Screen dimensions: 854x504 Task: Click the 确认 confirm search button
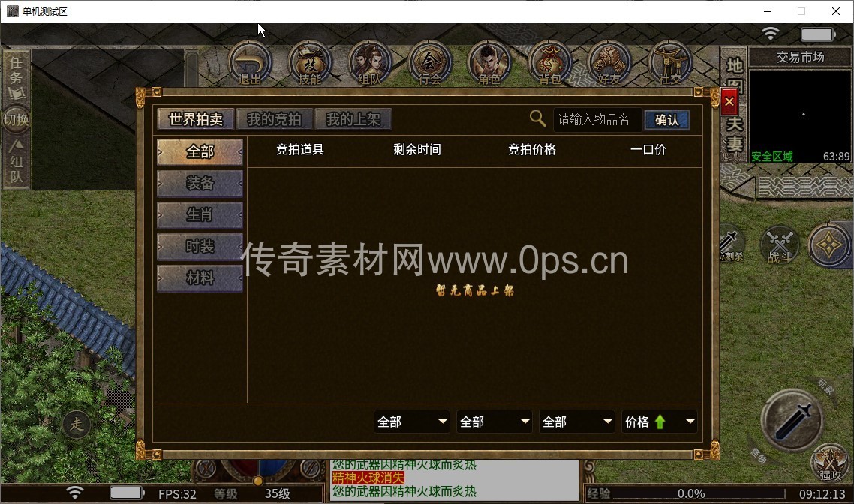tap(666, 120)
